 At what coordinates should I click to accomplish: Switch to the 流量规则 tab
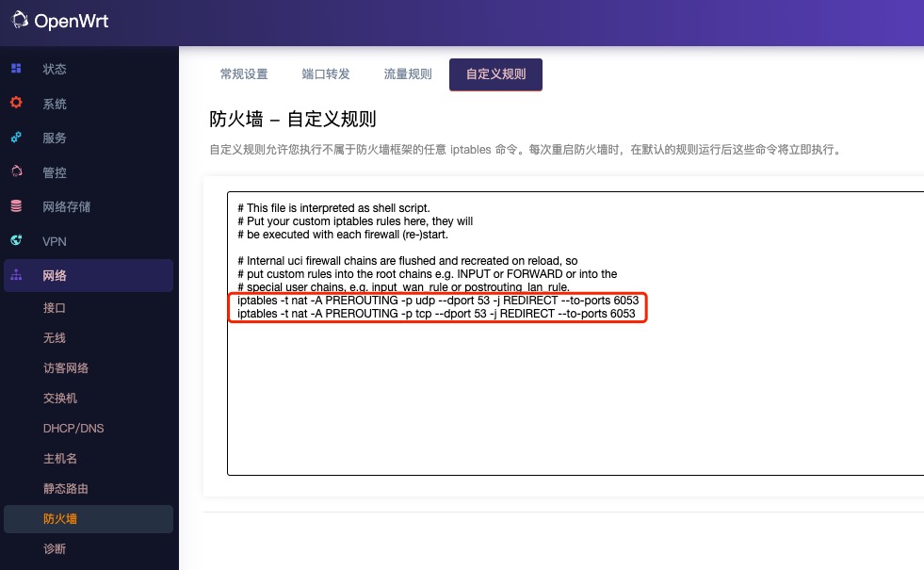click(x=408, y=74)
